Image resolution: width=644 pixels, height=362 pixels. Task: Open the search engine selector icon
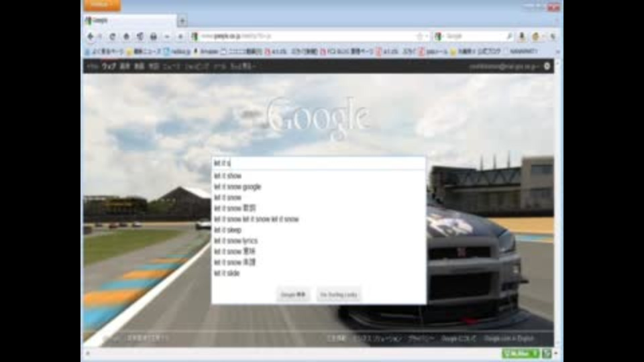[439, 36]
